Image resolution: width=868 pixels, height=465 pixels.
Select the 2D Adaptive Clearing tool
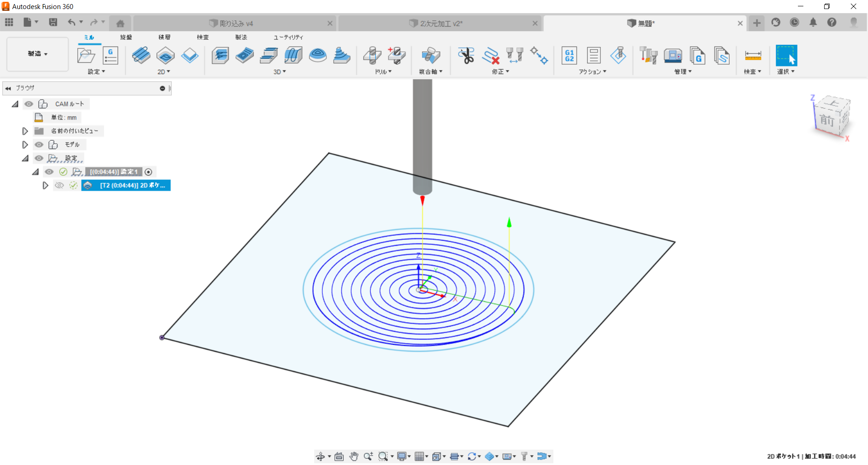click(141, 56)
